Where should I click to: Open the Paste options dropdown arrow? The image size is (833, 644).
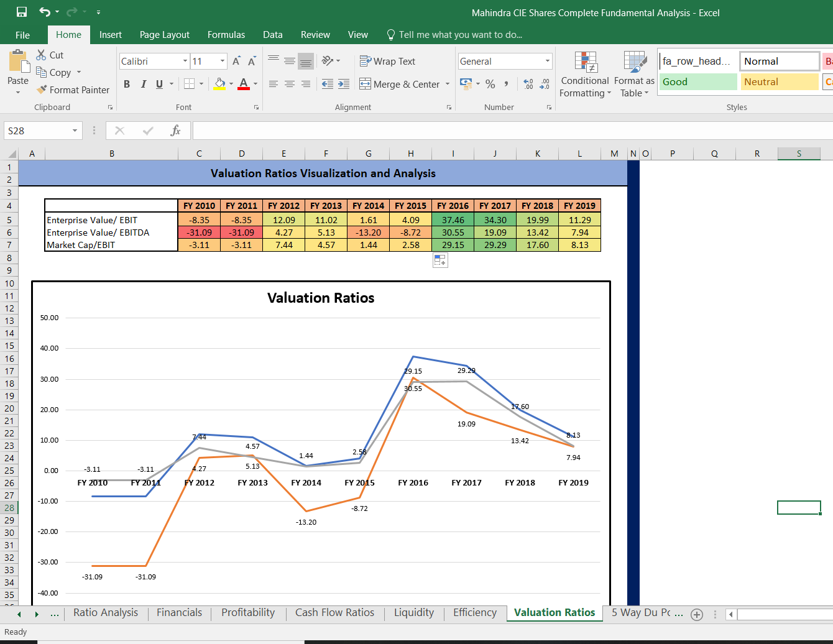(18, 92)
